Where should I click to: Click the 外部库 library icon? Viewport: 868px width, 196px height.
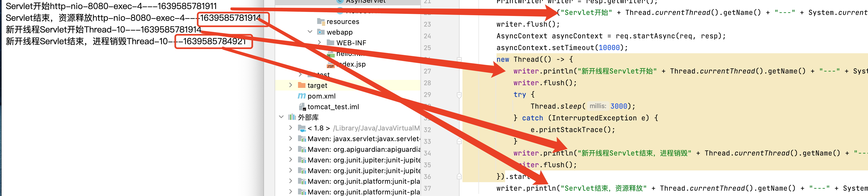pyautogui.click(x=292, y=117)
